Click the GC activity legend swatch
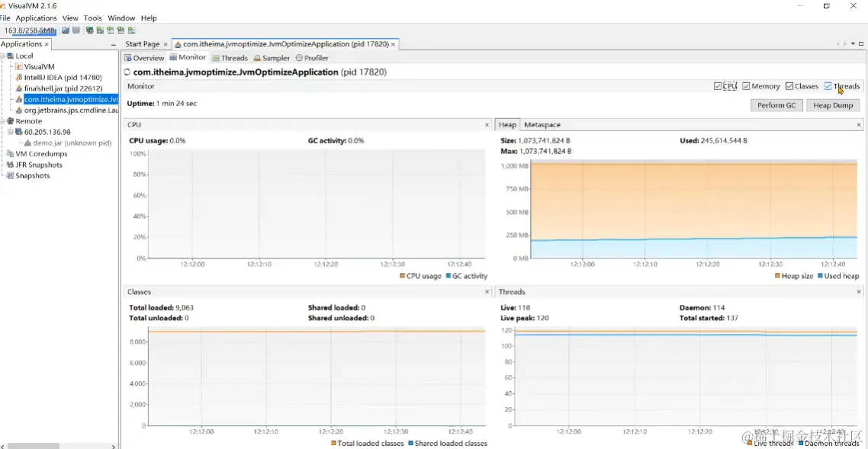 (448, 276)
